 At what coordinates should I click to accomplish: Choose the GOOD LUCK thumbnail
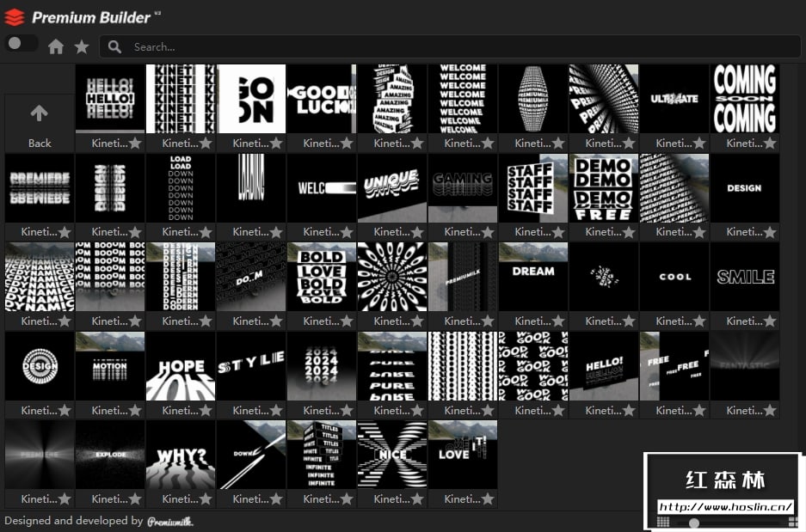tap(321, 99)
